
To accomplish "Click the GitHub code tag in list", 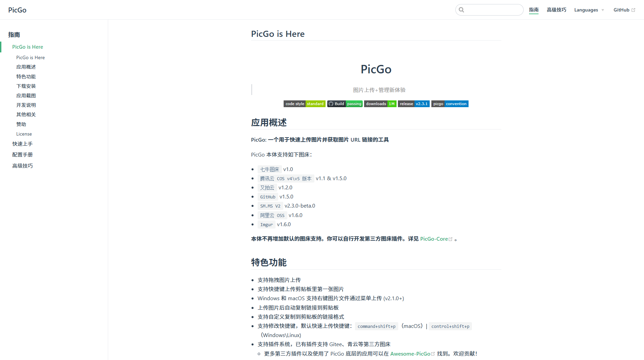I will tap(268, 197).
